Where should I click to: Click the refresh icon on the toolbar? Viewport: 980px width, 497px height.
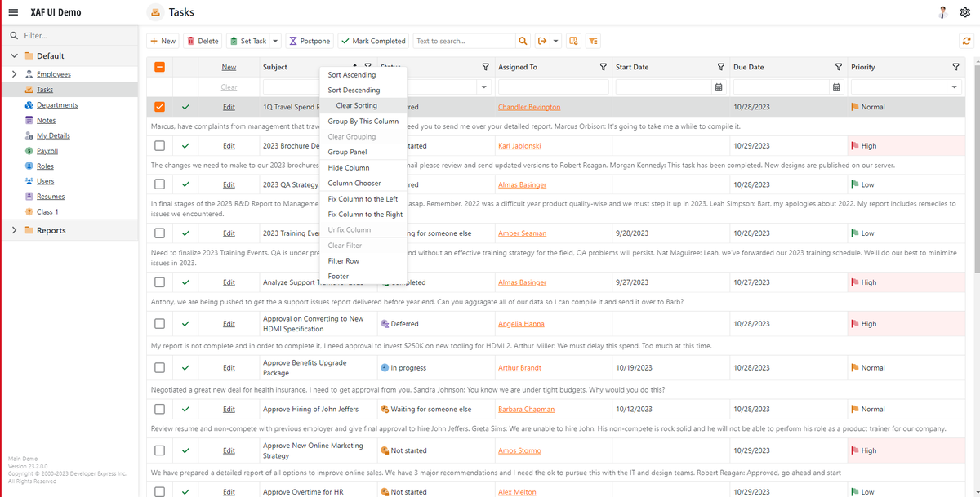(x=967, y=41)
